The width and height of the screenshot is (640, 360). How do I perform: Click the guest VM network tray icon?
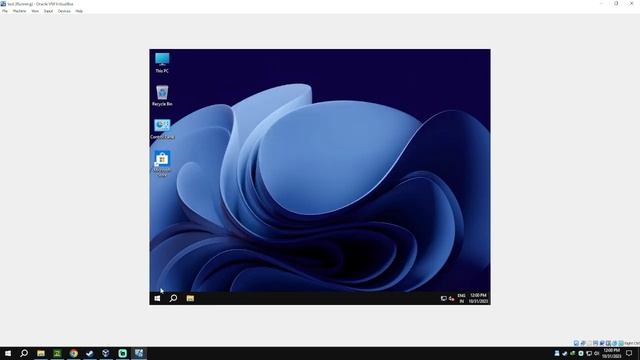tap(444, 299)
